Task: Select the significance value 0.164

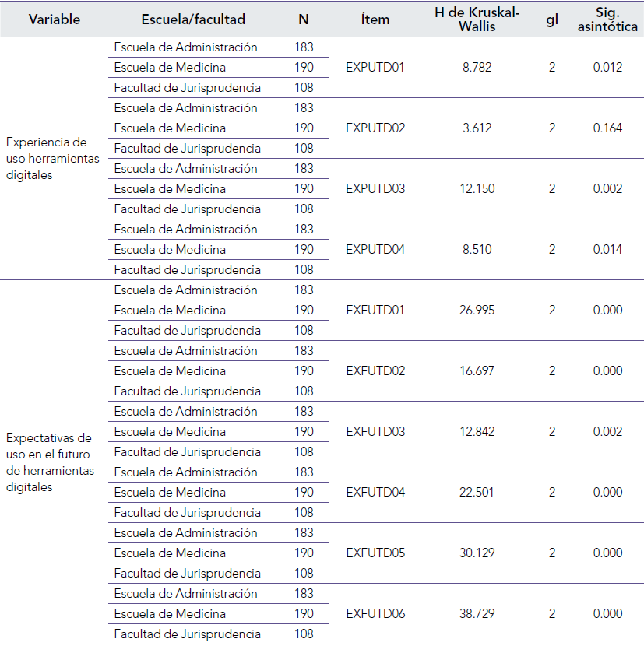Action: pos(607,128)
